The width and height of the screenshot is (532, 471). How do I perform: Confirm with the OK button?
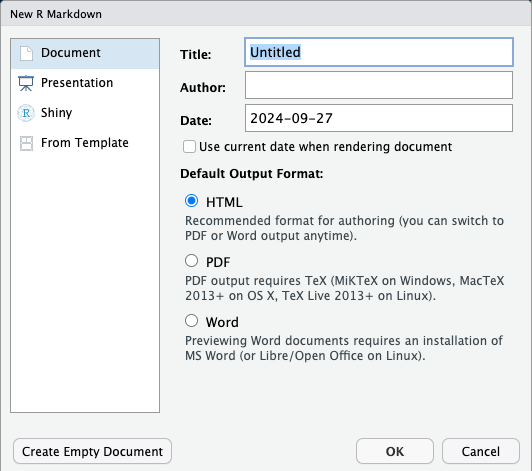(395, 451)
